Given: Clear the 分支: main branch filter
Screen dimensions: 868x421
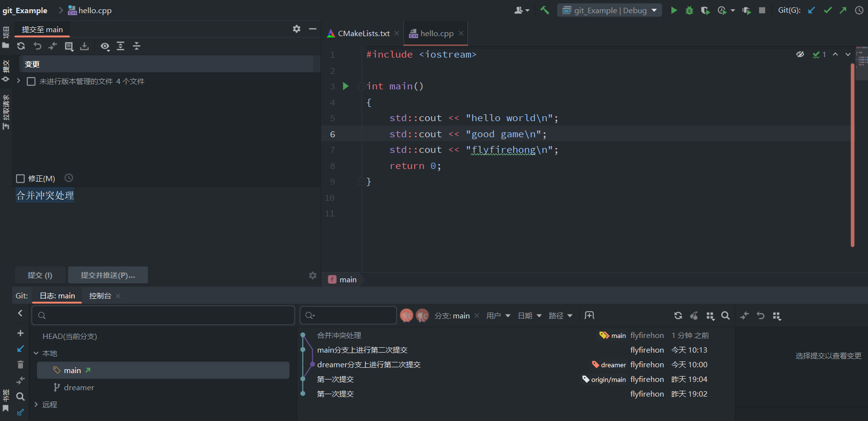Looking at the screenshot, I should coord(477,316).
